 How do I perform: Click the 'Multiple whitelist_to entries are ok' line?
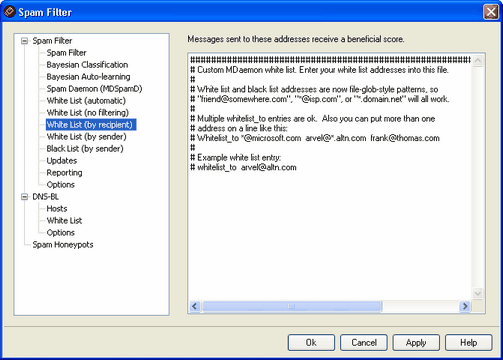312,119
